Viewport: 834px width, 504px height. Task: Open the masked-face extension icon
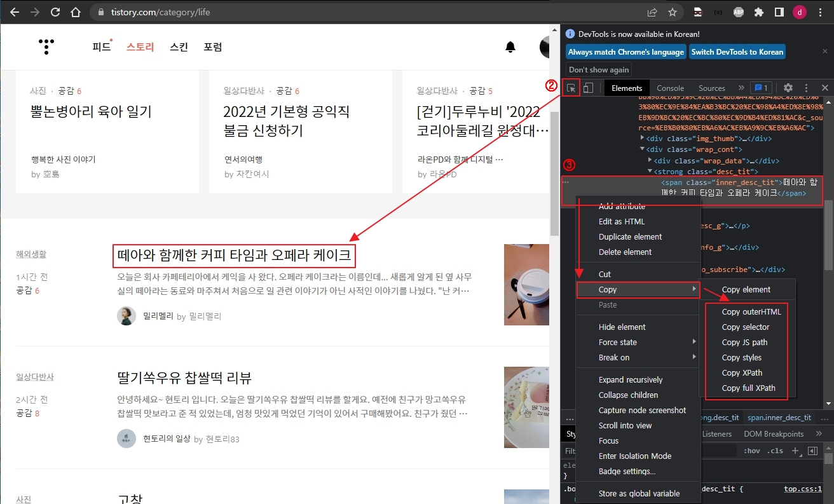point(698,12)
